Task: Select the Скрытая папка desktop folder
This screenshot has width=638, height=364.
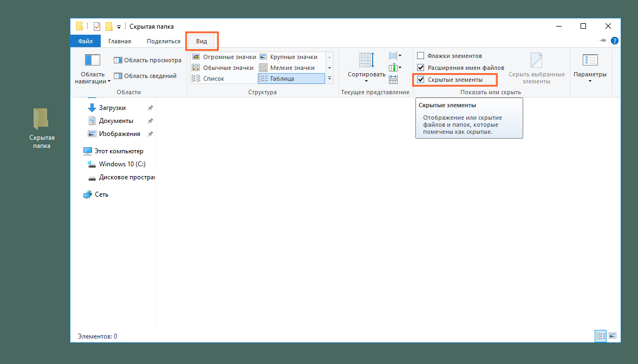Action: tap(42, 128)
